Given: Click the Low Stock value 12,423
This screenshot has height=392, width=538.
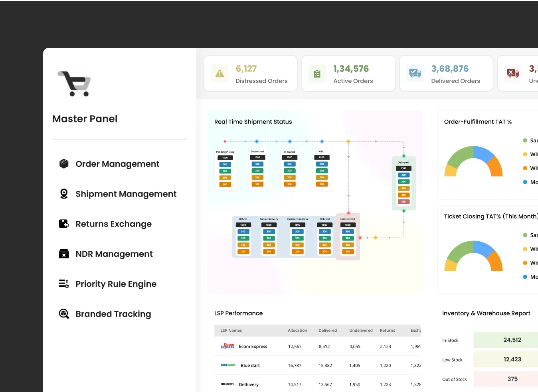Looking at the screenshot, I should [x=512, y=359].
